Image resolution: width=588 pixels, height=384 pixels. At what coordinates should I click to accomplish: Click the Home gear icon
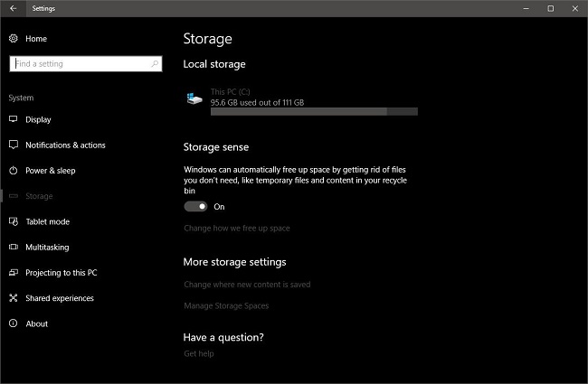tap(14, 38)
